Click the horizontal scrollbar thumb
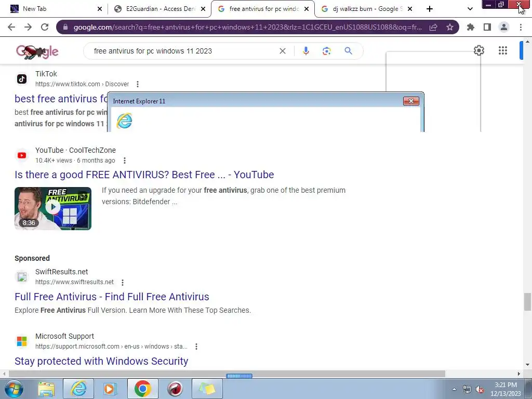This screenshot has height=399, width=532. point(227,374)
